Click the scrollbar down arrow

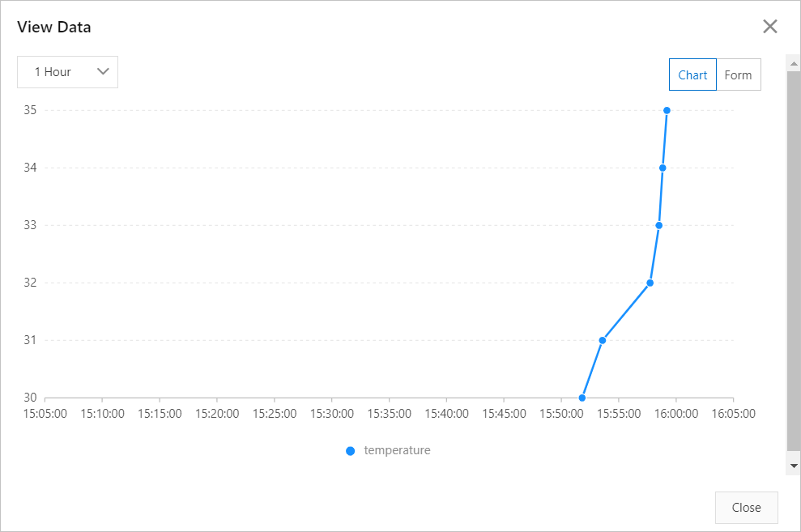794,466
